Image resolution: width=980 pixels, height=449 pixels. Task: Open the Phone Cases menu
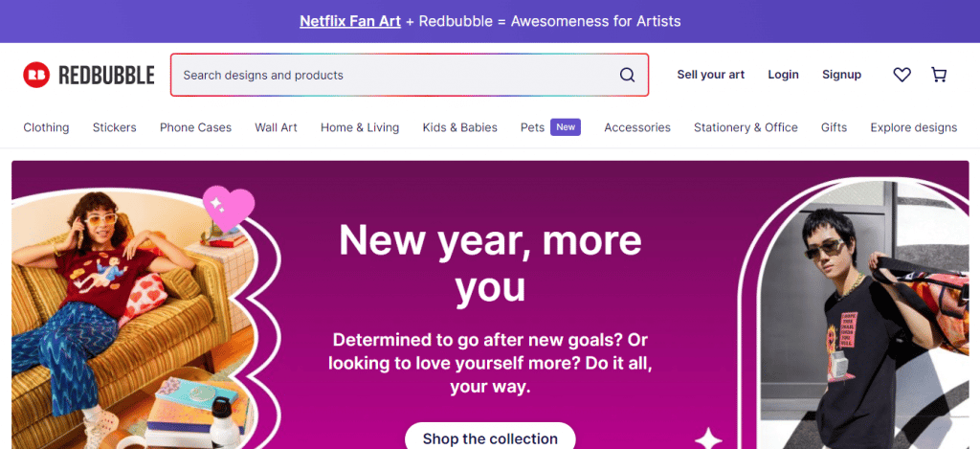[x=195, y=127]
